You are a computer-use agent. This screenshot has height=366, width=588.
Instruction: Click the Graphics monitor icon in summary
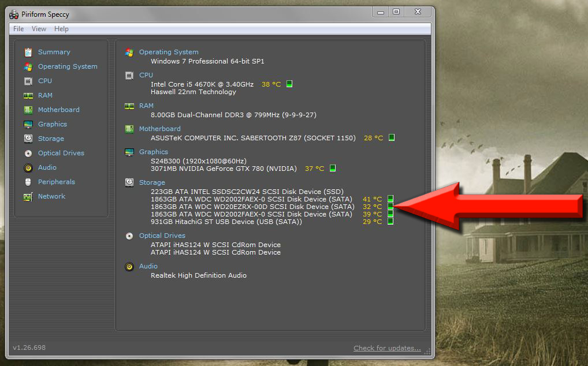click(129, 152)
